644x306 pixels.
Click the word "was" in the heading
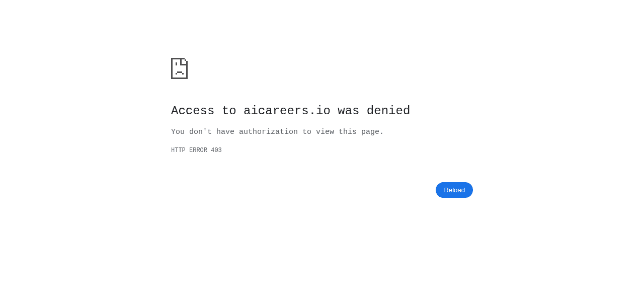[349, 111]
